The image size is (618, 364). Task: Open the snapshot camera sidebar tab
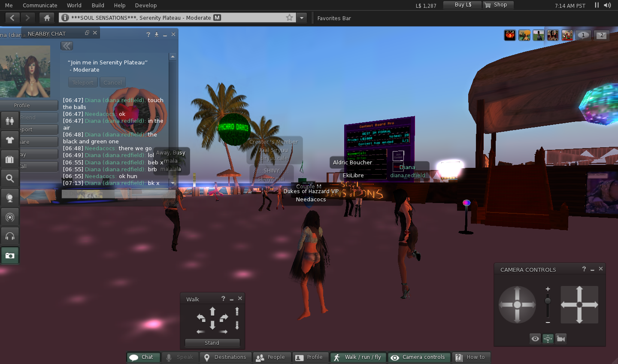click(x=10, y=255)
